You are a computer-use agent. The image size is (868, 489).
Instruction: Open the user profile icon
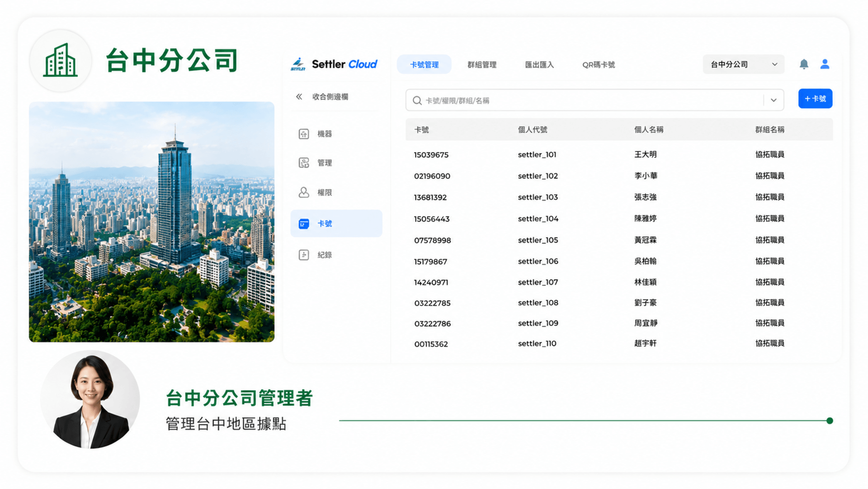[825, 64]
